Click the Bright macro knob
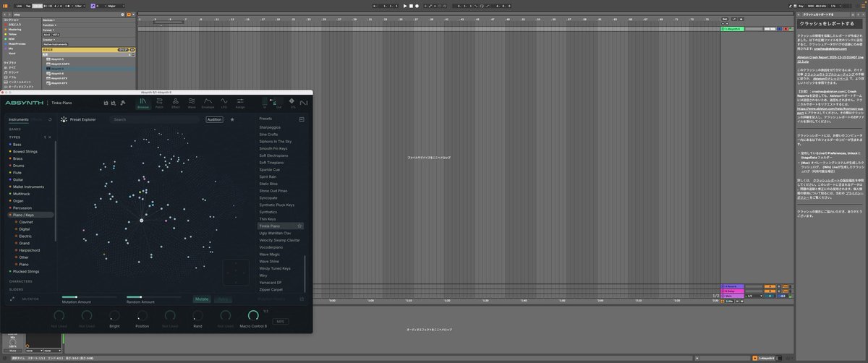Viewport: 868px width, 363px height. pyautogui.click(x=114, y=316)
